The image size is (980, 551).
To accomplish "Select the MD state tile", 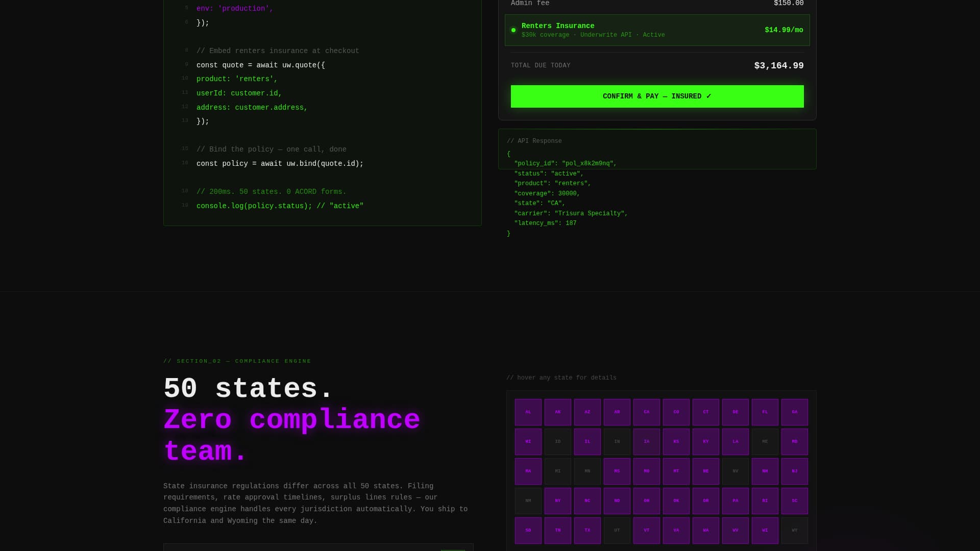I will pos(795,442).
